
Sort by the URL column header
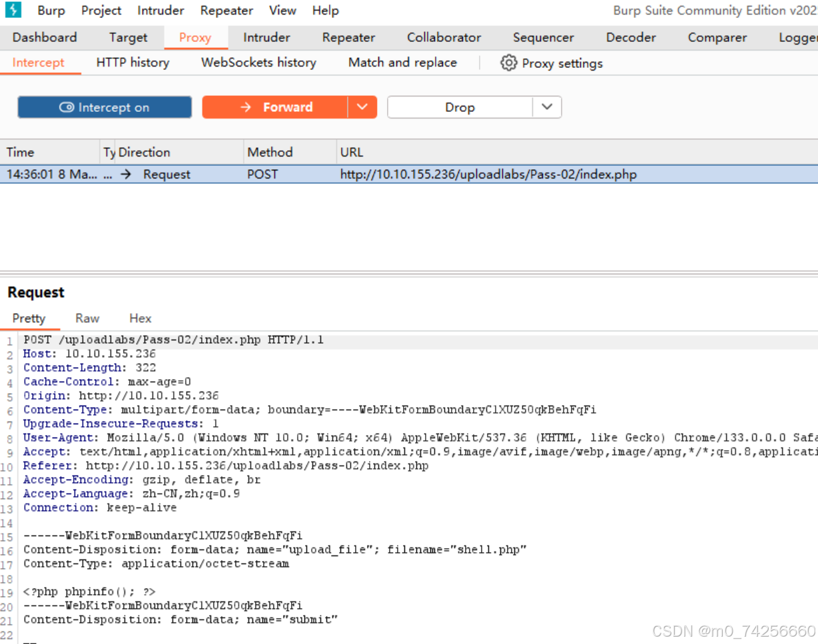[x=577, y=152]
